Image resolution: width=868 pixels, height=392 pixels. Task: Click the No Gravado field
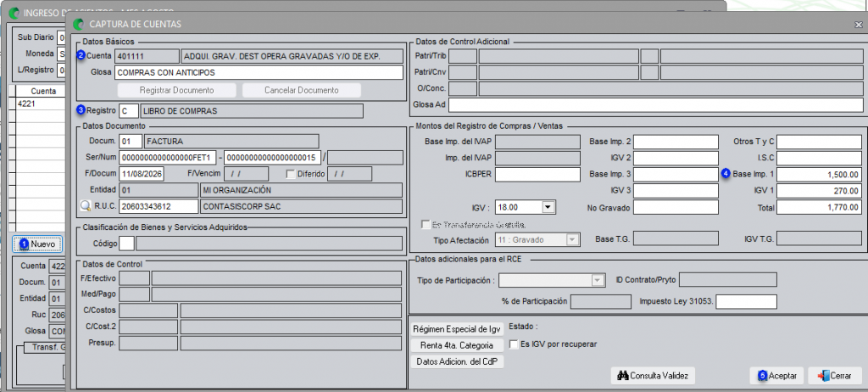676,207
